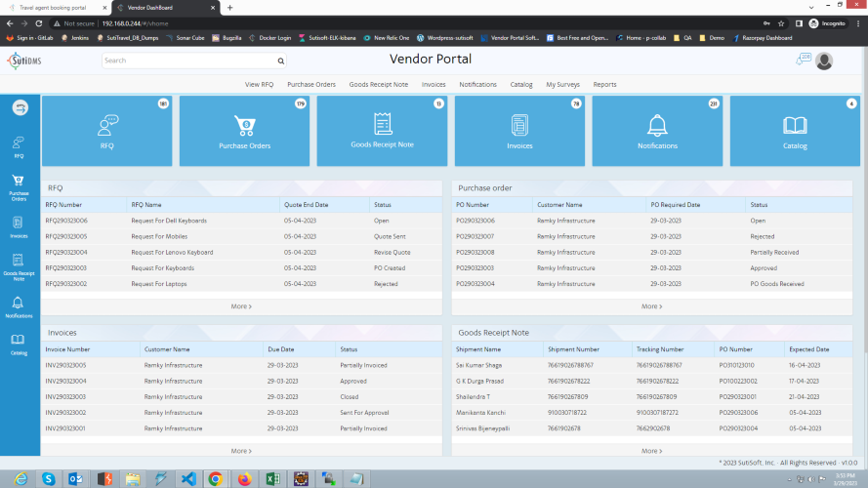The width and height of the screenshot is (868, 488).
Task: Click More link under Invoices table
Action: [241, 451]
